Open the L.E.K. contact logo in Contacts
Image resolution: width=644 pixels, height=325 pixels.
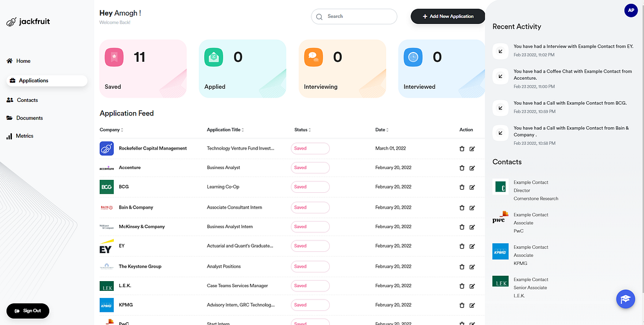pos(500,282)
